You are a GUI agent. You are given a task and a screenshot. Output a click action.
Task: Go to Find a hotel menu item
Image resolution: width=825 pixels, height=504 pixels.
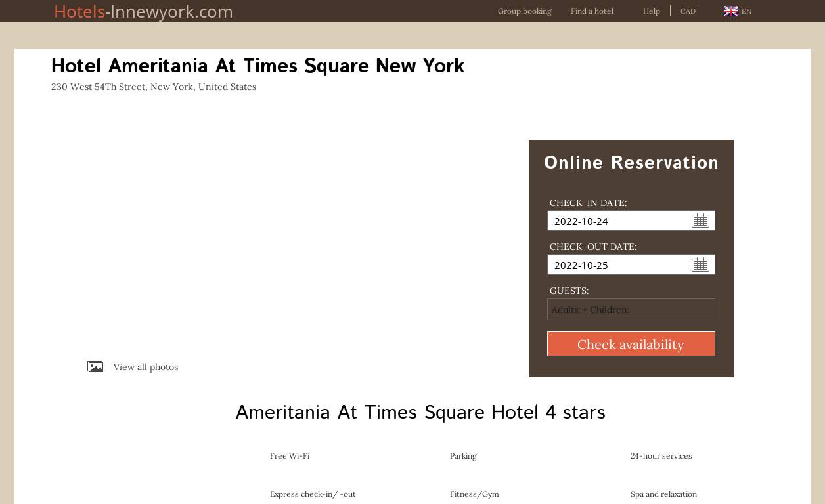pyautogui.click(x=592, y=11)
